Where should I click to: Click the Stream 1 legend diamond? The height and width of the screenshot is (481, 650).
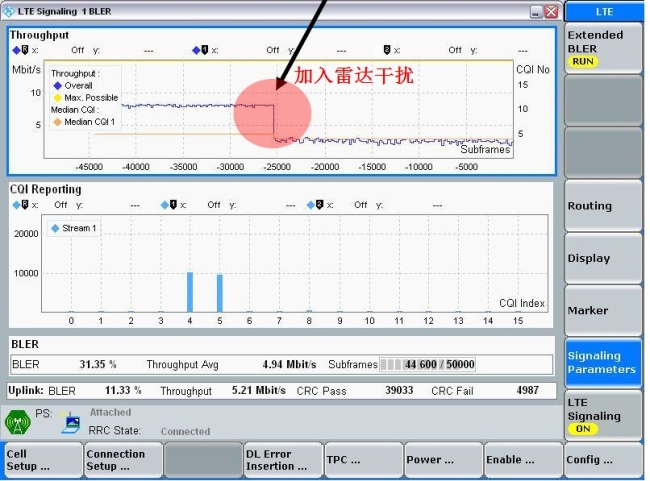pos(55,228)
